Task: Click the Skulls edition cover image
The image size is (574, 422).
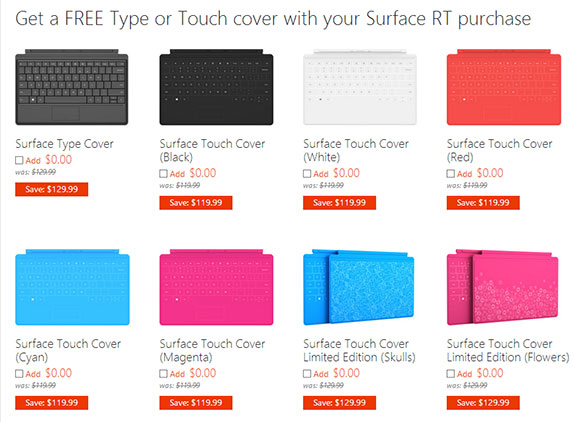Action: (359, 287)
